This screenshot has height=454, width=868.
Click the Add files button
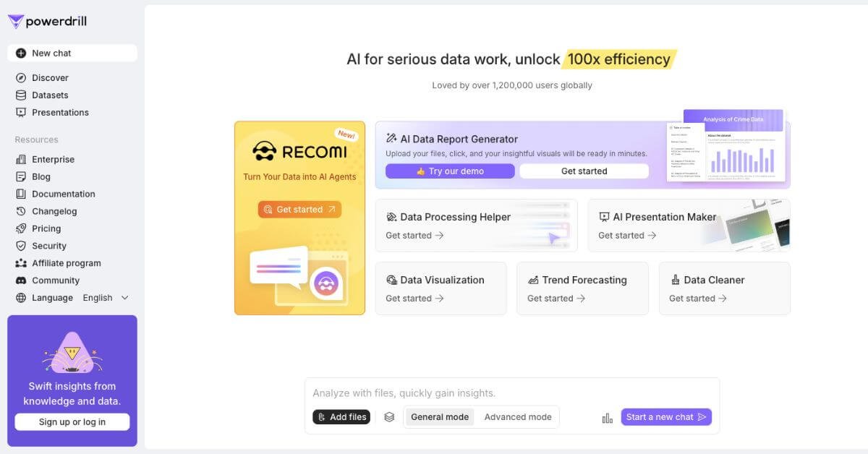pyautogui.click(x=341, y=417)
